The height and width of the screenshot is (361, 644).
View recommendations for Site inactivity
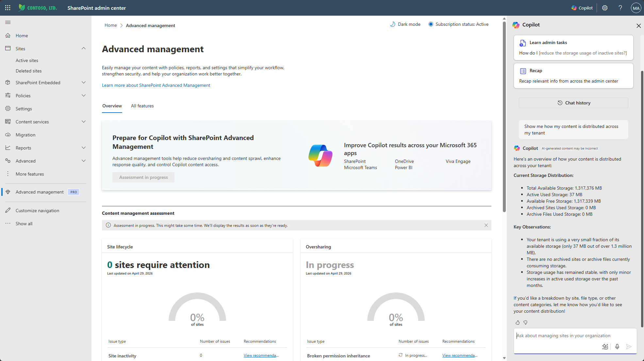261,355
